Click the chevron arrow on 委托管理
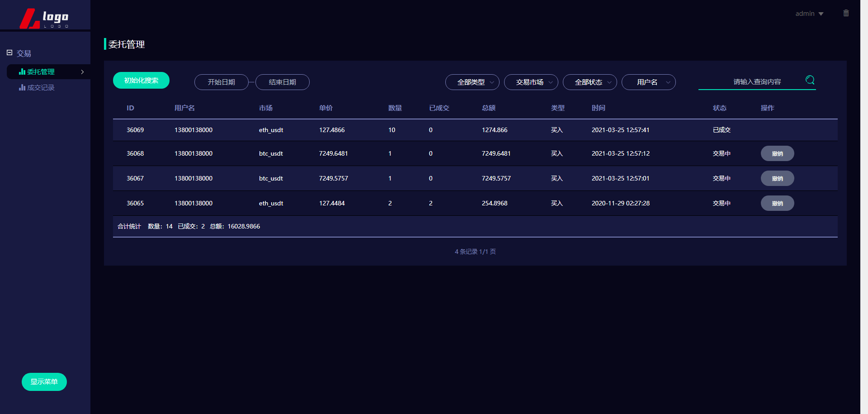This screenshot has height=414, width=868. [82, 72]
